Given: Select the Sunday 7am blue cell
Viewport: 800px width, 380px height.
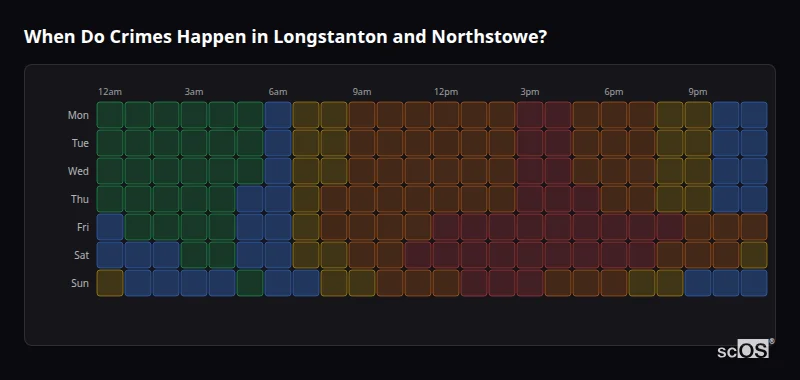Looking at the screenshot, I should point(306,283).
